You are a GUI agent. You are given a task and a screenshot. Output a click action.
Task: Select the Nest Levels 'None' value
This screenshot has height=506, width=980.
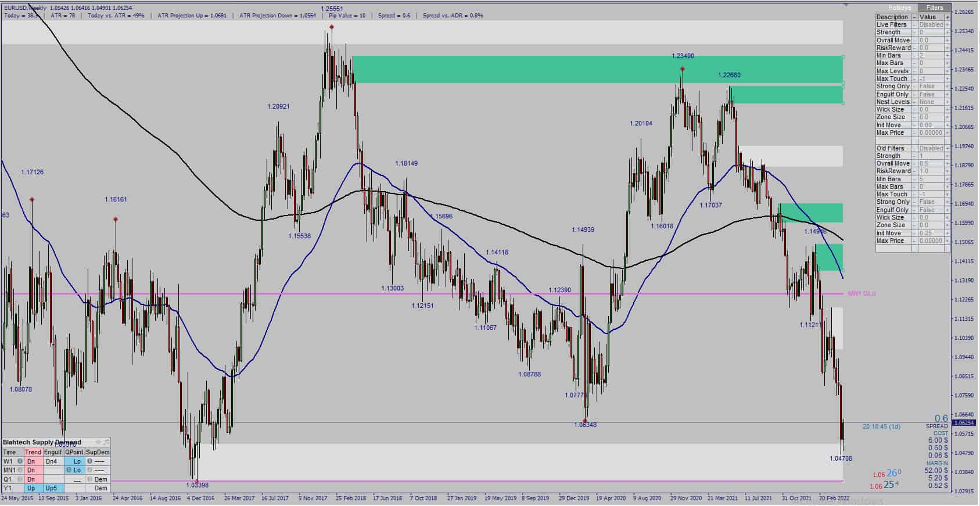coord(931,102)
